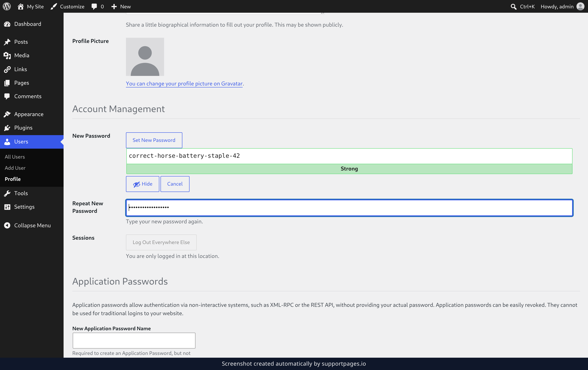Click the Media icon in sidebar
The image size is (588, 370).
7,55
